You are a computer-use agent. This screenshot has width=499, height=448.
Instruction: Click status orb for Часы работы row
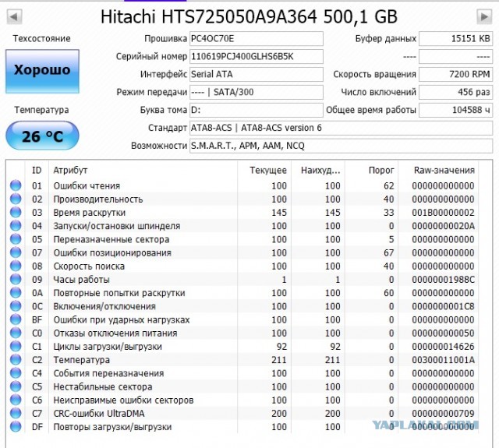(x=16, y=279)
